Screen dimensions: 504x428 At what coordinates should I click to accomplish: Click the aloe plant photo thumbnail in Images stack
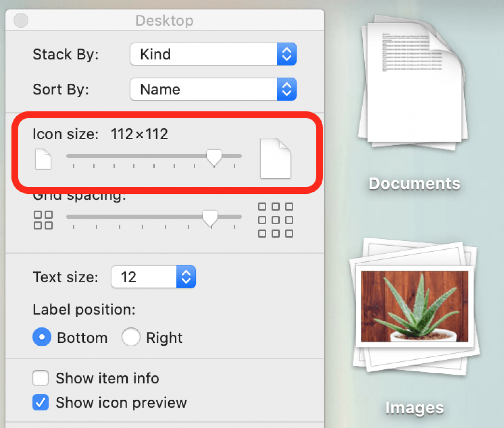(x=414, y=306)
